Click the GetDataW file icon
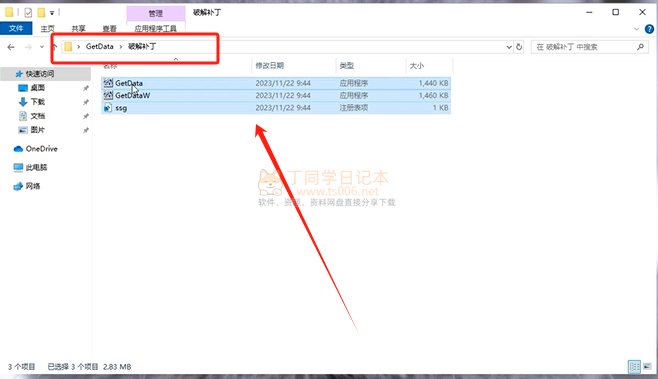Screen dimensions: 658x379 pos(108,95)
